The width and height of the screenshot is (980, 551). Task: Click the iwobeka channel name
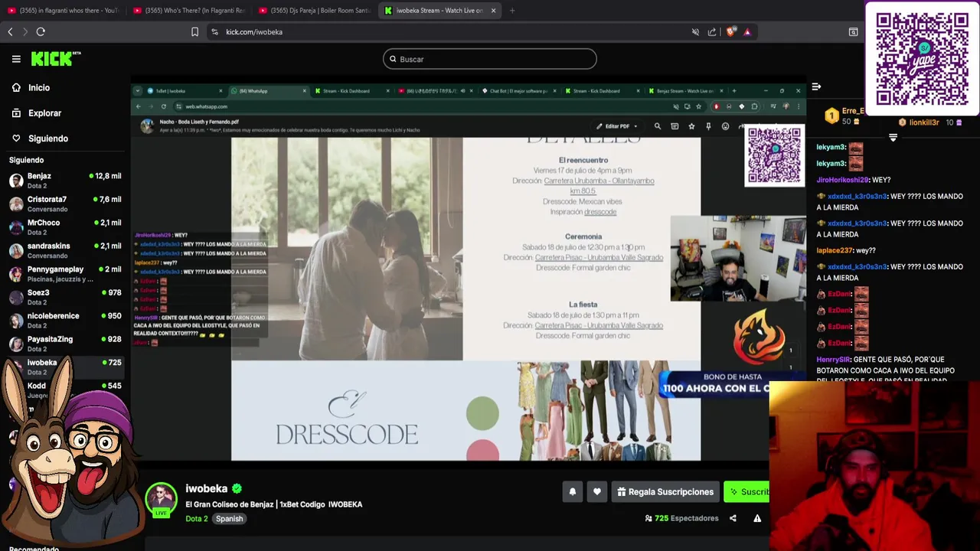coord(206,488)
